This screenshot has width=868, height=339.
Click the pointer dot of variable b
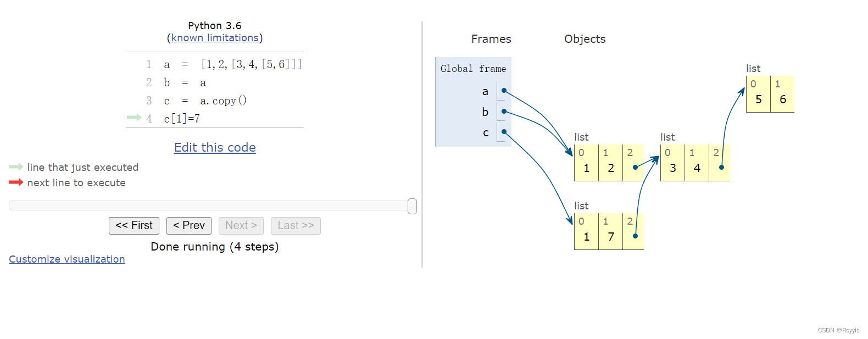click(504, 111)
